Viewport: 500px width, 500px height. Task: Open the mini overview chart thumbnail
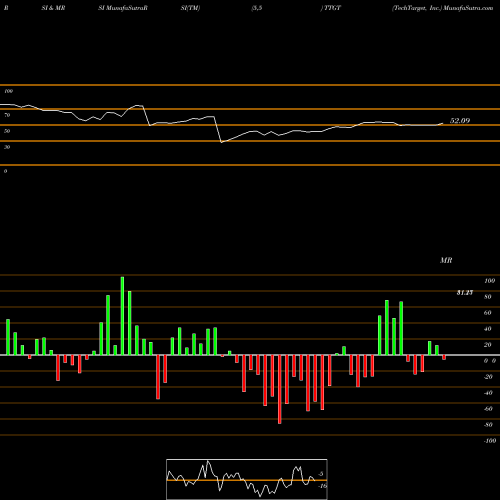(247, 479)
